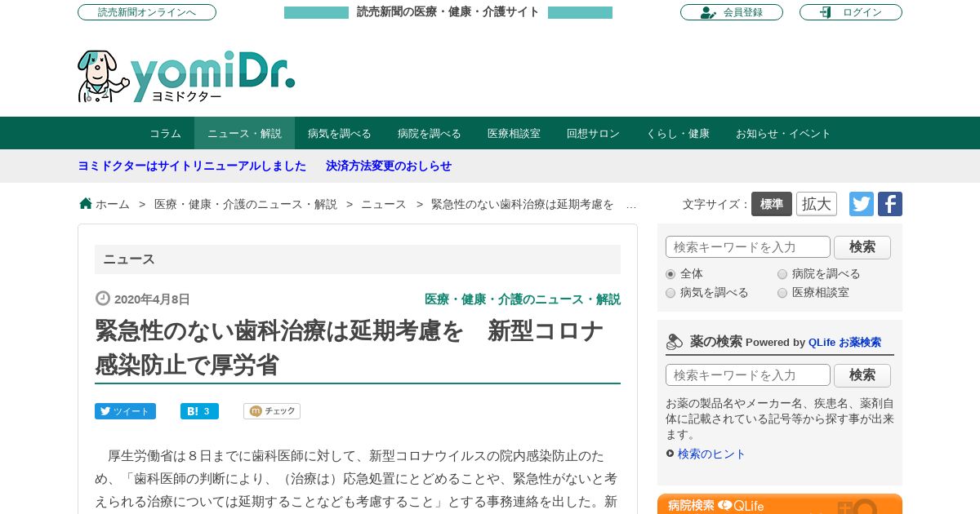Select the 病院を調べる radio option
Screen dimensions: 980x514
[782, 274]
